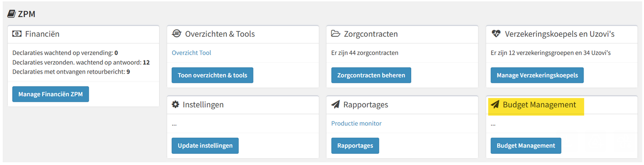Click the money icon next to Financiën

[17, 34]
